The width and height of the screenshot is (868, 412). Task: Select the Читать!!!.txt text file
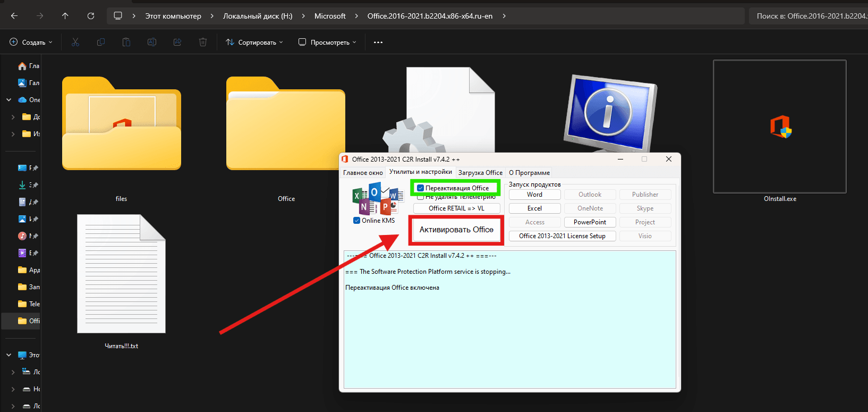point(121,274)
